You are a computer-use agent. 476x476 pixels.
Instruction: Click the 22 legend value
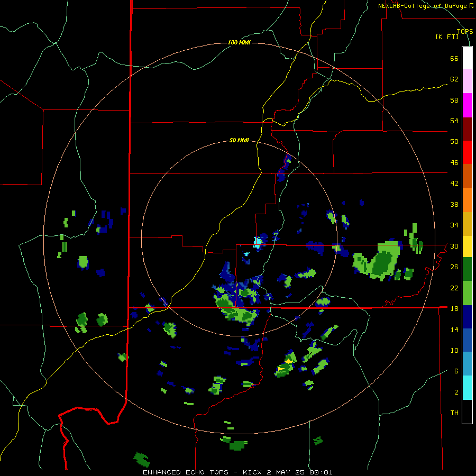coord(454,288)
